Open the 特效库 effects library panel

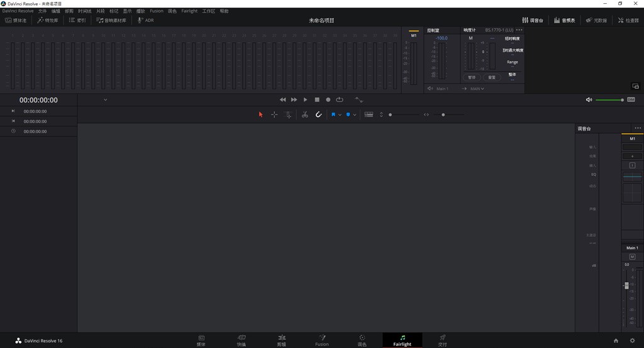click(x=48, y=20)
